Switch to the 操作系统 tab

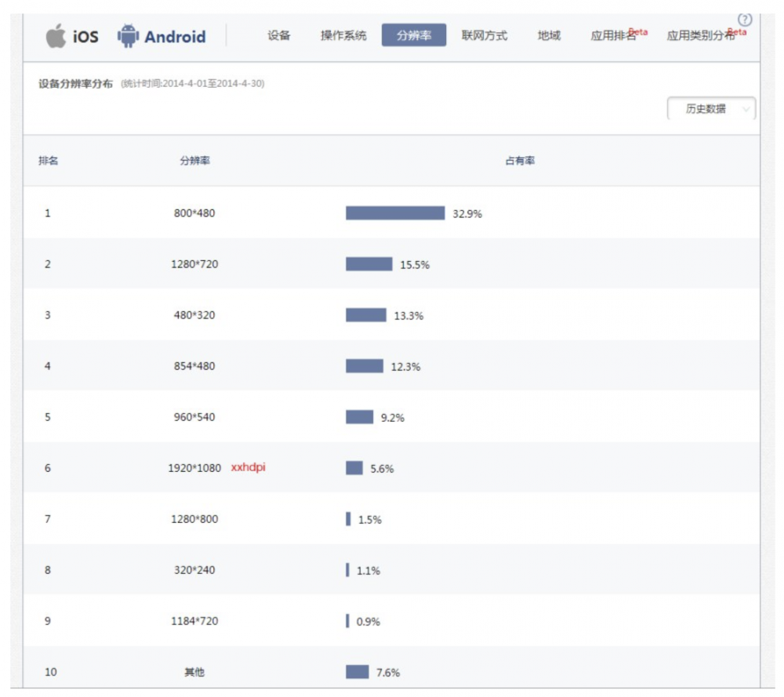[x=343, y=36]
